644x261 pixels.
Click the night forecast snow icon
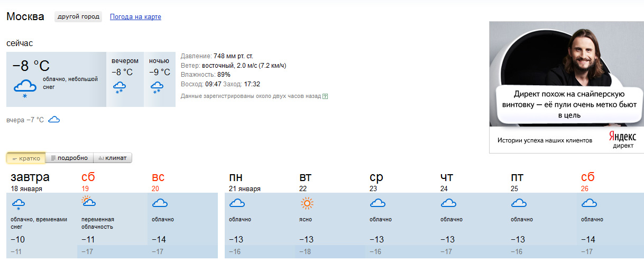pyautogui.click(x=157, y=88)
